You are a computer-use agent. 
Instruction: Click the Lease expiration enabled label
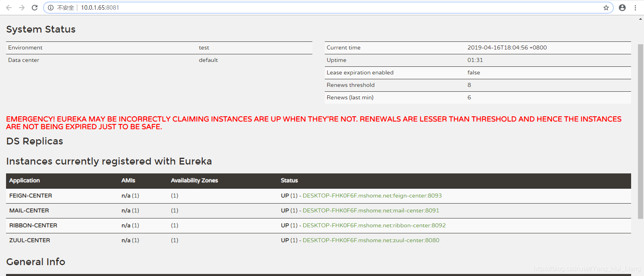(x=360, y=72)
